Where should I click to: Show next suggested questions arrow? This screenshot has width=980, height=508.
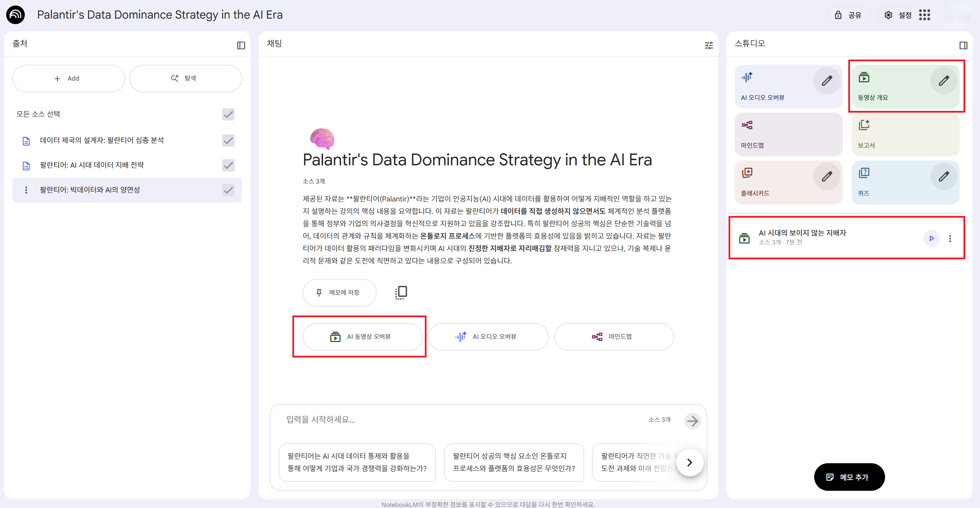tap(689, 462)
